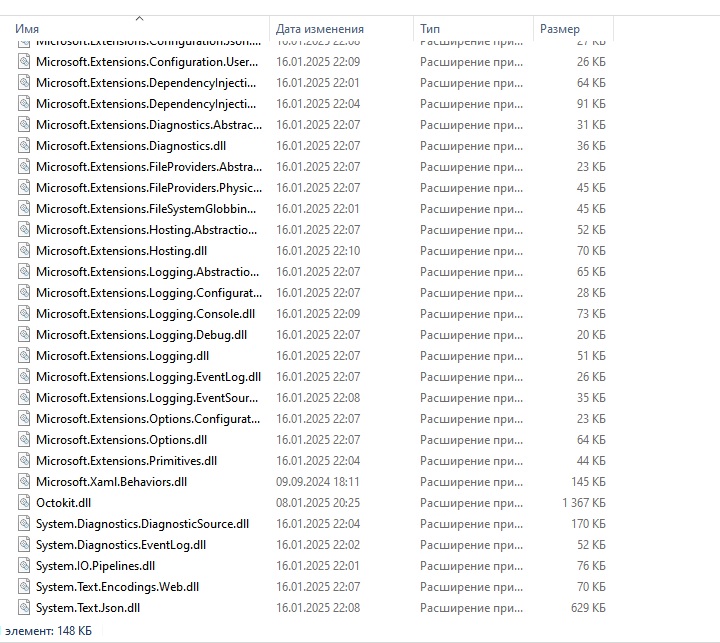The height and width of the screenshot is (643, 720).
Task: Click the date 16.01.2025 22:10
Action: coord(318,251)
